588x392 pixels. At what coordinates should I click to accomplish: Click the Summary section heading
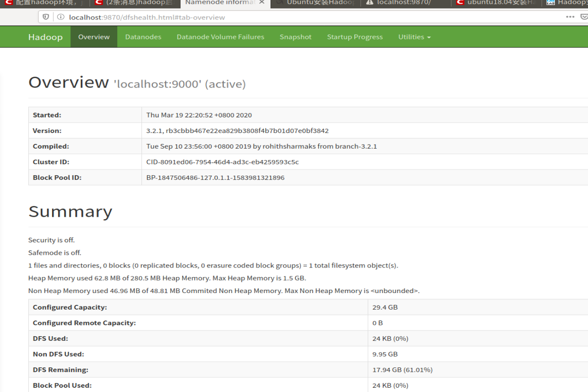pyautogui.click(x=70, y=212)
